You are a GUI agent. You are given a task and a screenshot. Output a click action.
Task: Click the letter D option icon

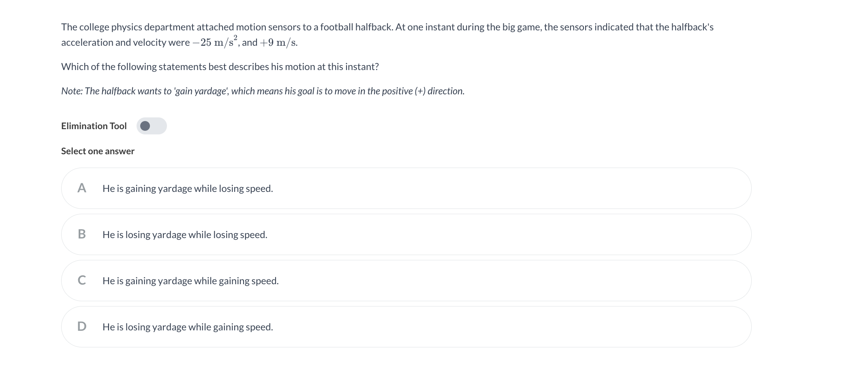pos(82,327)
